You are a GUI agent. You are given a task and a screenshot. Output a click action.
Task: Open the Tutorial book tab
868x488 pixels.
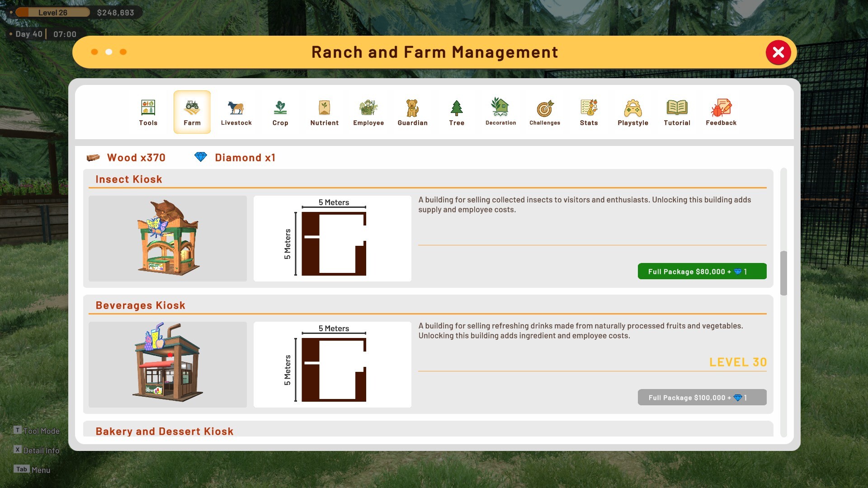[677, 112]
